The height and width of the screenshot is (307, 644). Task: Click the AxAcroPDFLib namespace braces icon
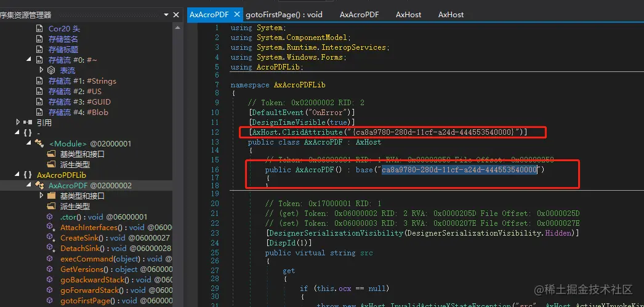28,175
